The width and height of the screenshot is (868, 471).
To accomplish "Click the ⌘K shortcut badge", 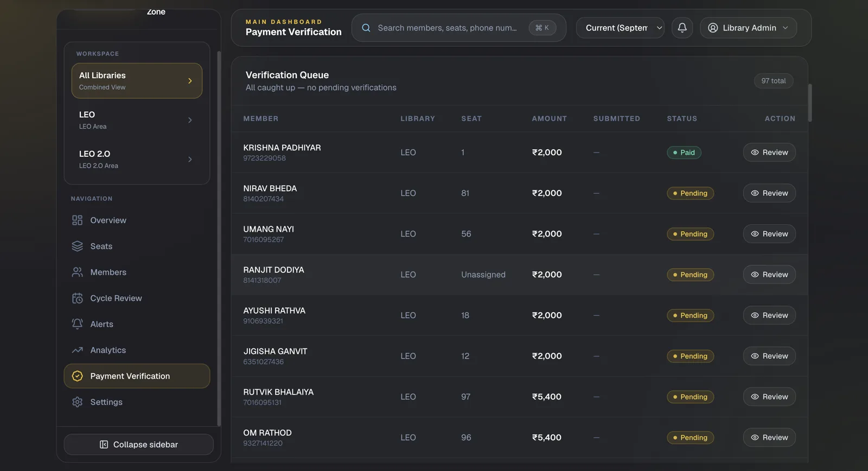I will [542, 28].
